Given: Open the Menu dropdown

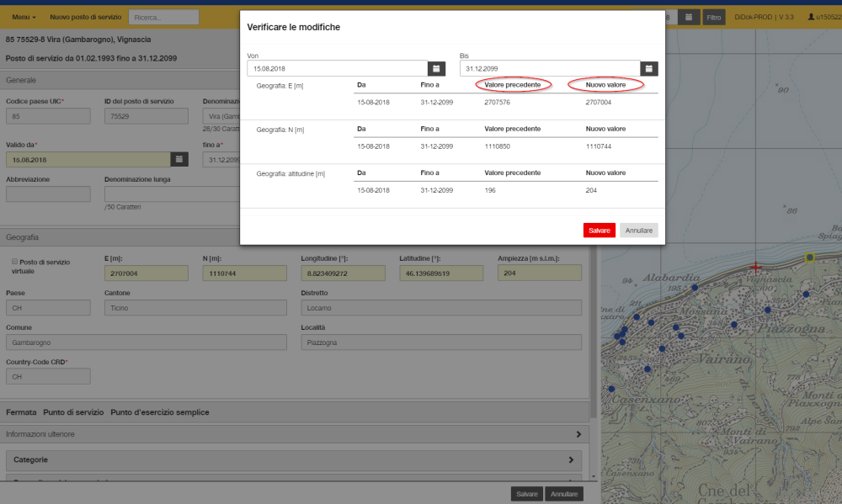Looking at the screenshot, I should pyautogui.click(x=24, y=17).
